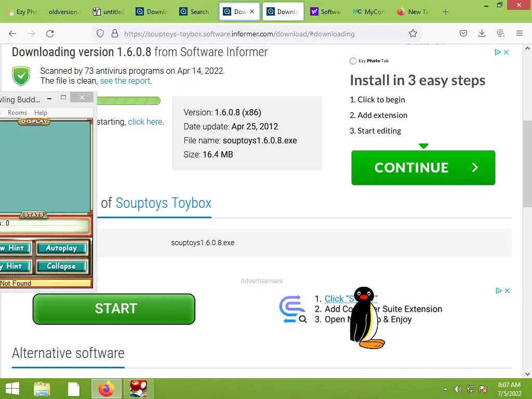Bookmark this page with the star icon
This screenshot has height=399, width=532.
[x=413, y=33]
